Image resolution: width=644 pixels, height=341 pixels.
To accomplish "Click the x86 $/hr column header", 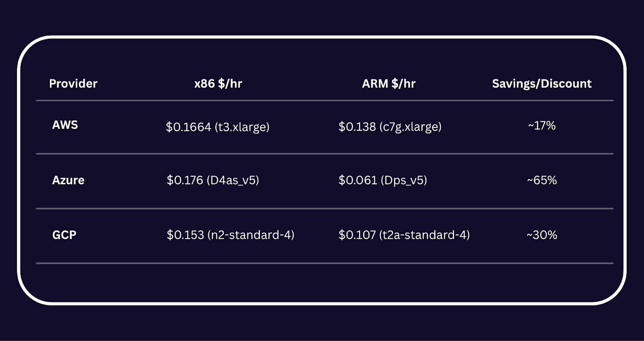I will pyautogui.click(x=218, y=83).
